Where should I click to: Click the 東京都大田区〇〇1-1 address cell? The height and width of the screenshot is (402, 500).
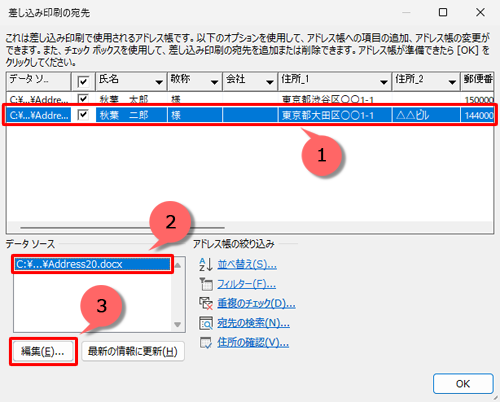click(x=335, y=115)
